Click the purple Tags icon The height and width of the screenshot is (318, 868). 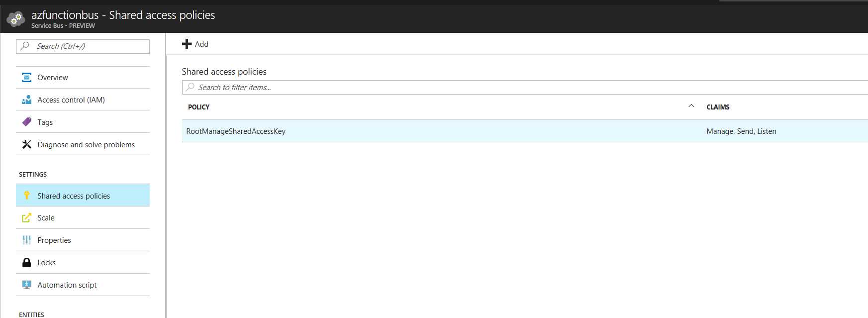point(26,122)
